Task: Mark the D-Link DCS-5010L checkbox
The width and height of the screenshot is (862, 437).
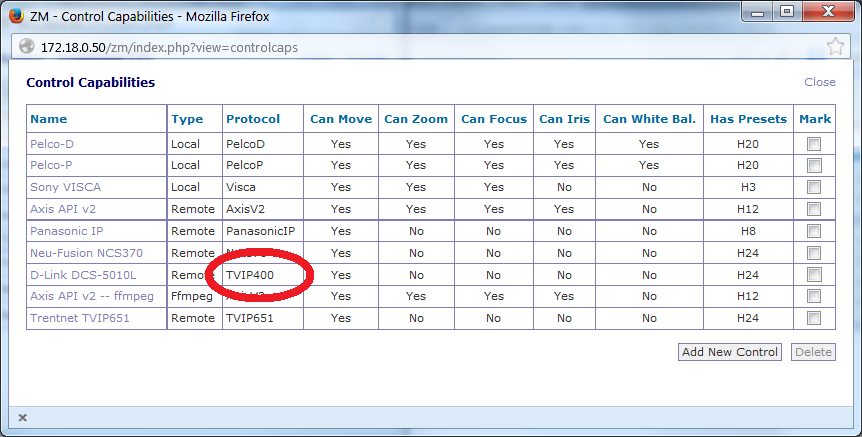Action: 814,274
